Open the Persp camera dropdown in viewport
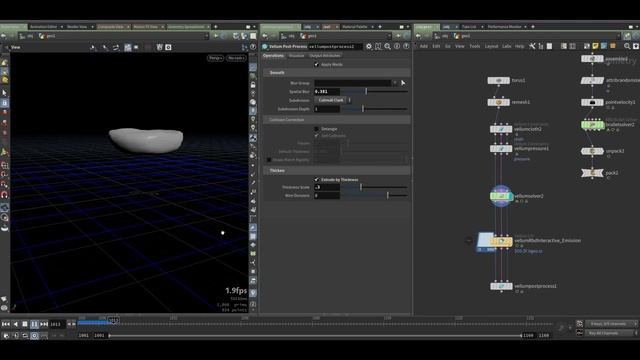Viewport: 640px width, 360px height. click(216, 58)
